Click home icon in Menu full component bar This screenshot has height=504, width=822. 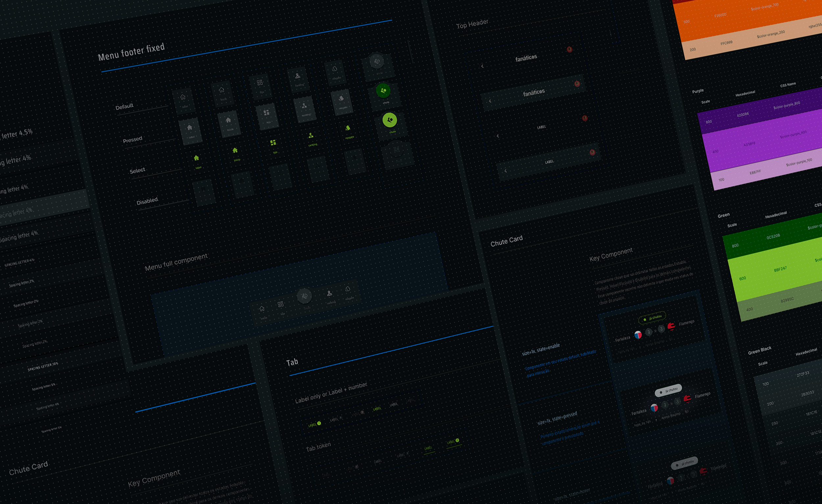pyautogui.click(x=262, y=309)
